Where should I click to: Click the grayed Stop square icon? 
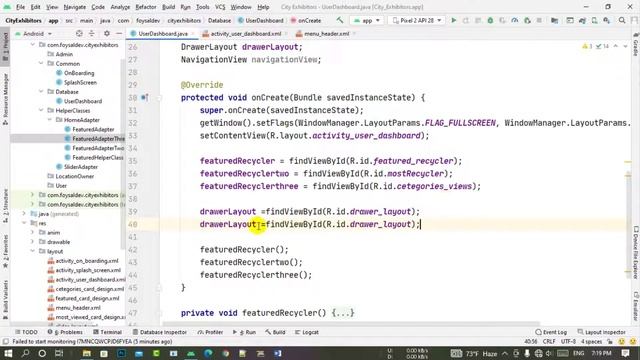(x=539, y=20)
